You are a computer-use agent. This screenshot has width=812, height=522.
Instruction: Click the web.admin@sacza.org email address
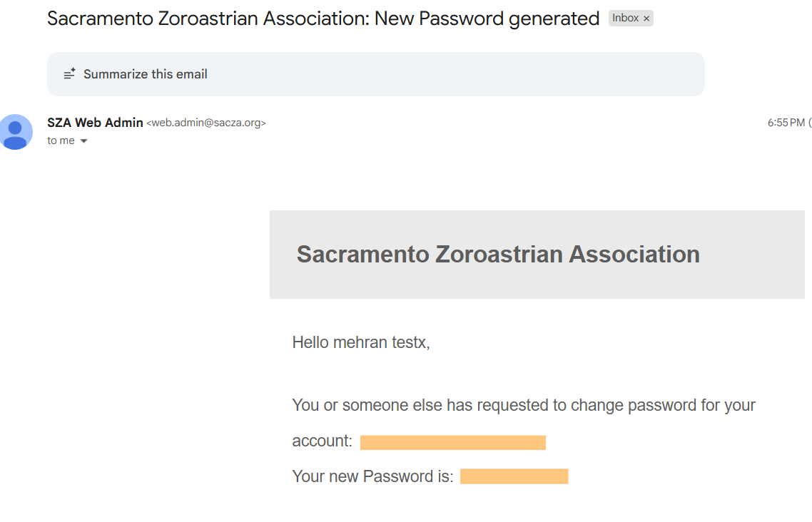[205, 123]
